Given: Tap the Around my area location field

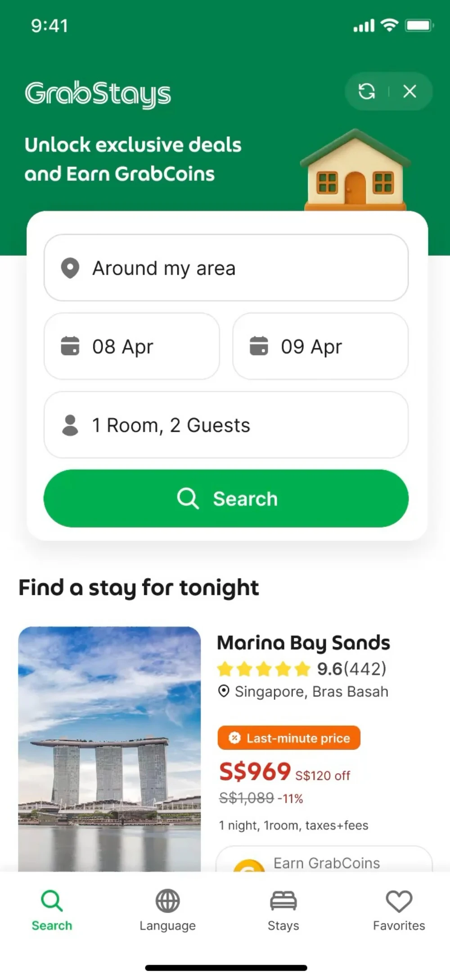Looking at the screenshot, I should pos(226,267).
